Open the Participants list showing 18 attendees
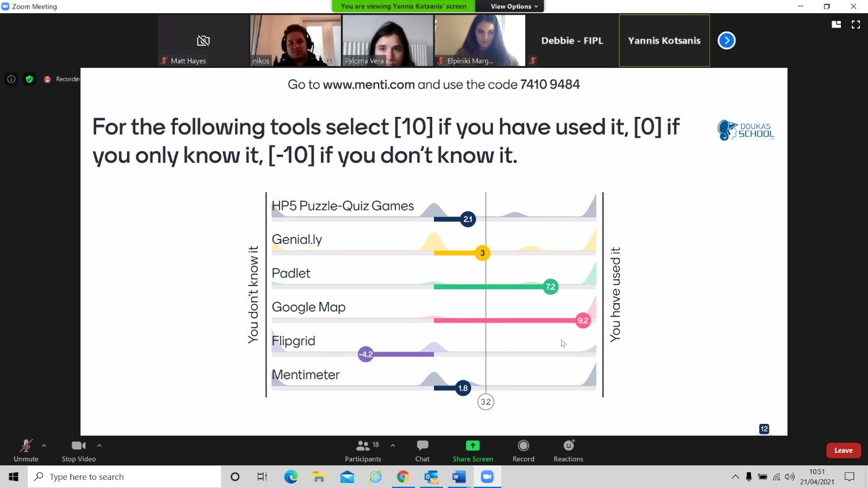Screen dimensions: 868x488 [363, 450]
